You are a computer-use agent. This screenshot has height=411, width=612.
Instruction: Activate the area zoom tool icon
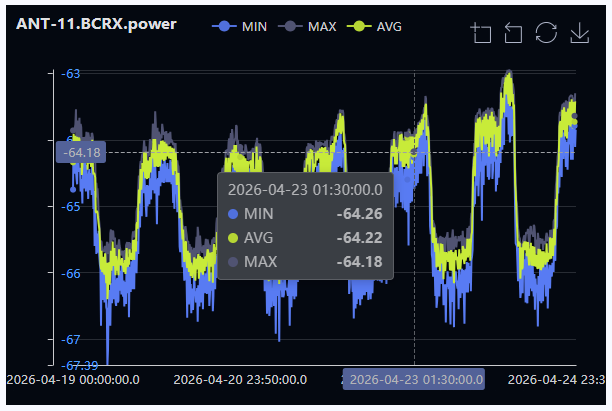tap(481, 32)
